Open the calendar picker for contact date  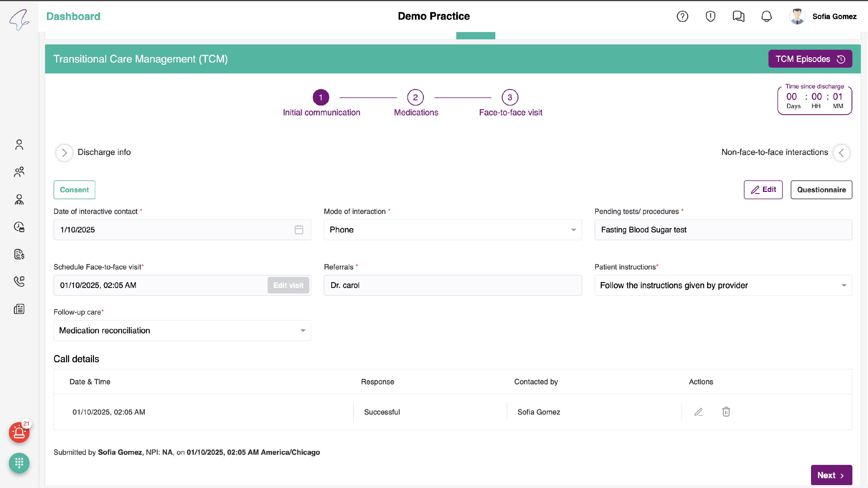[x=299, y=230]
